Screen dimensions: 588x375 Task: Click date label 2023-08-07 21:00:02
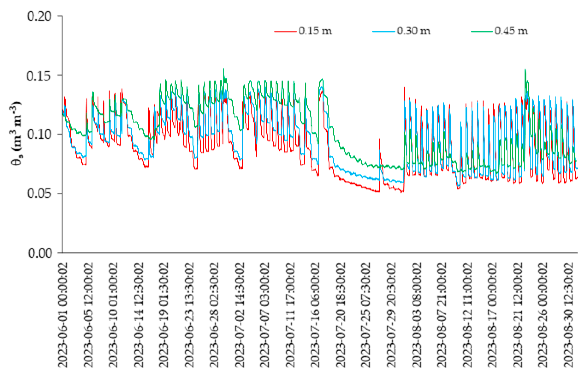[x=442, y=315]
